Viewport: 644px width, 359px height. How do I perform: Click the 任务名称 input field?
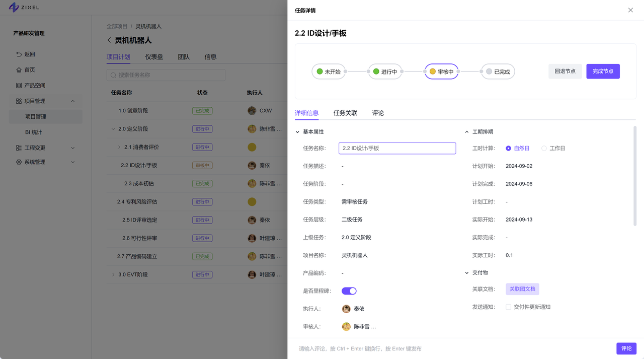click(397, 148)
